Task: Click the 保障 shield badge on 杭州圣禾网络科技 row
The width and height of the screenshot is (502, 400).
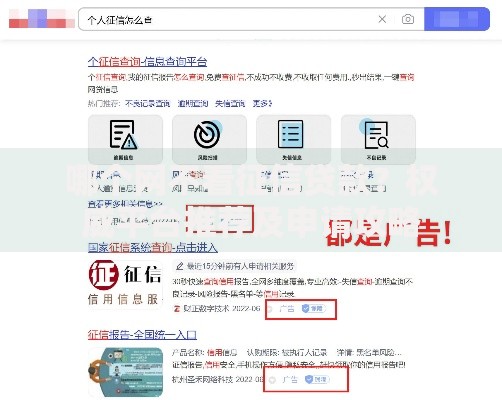Action: tap(317, 379)
